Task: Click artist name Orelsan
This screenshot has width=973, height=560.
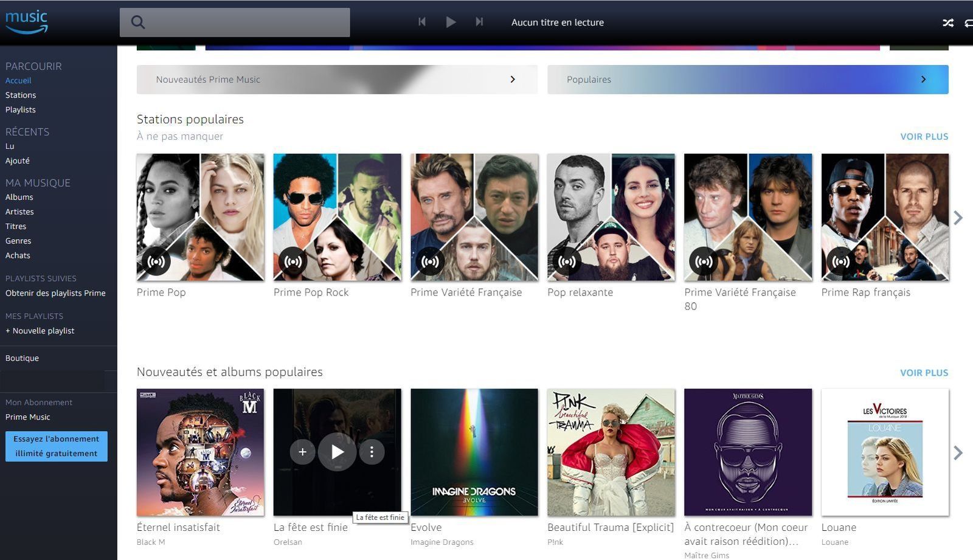Action: 288,542
